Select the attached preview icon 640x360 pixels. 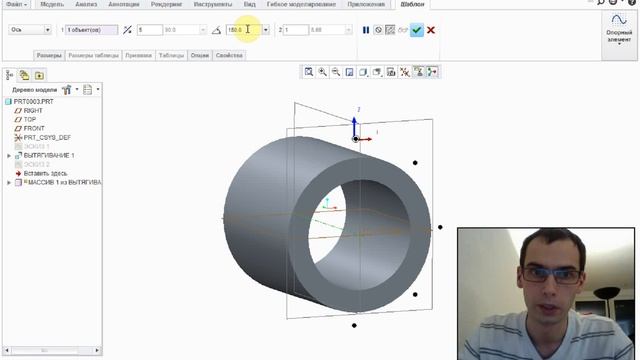point(390,30)
